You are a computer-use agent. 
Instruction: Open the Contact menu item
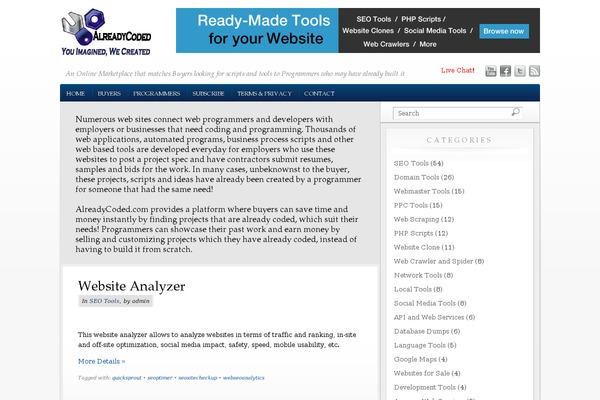319,93
